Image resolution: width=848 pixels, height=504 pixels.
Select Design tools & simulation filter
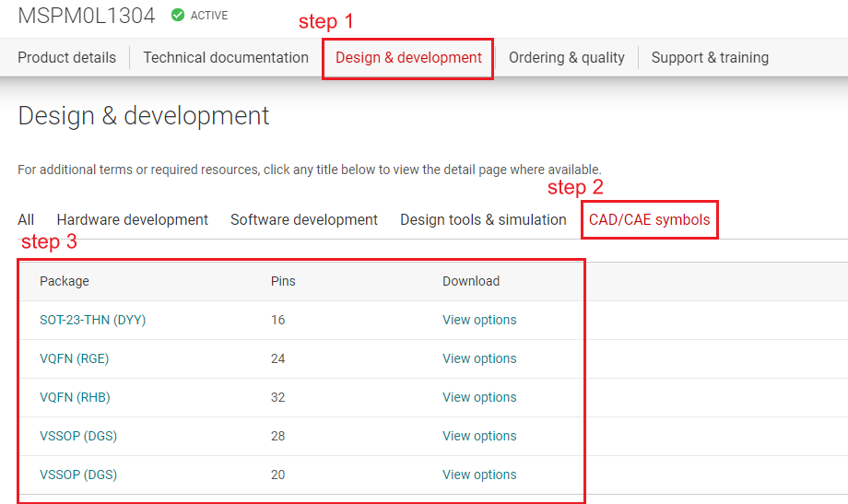pyautogui.click(x=483, y=219)
